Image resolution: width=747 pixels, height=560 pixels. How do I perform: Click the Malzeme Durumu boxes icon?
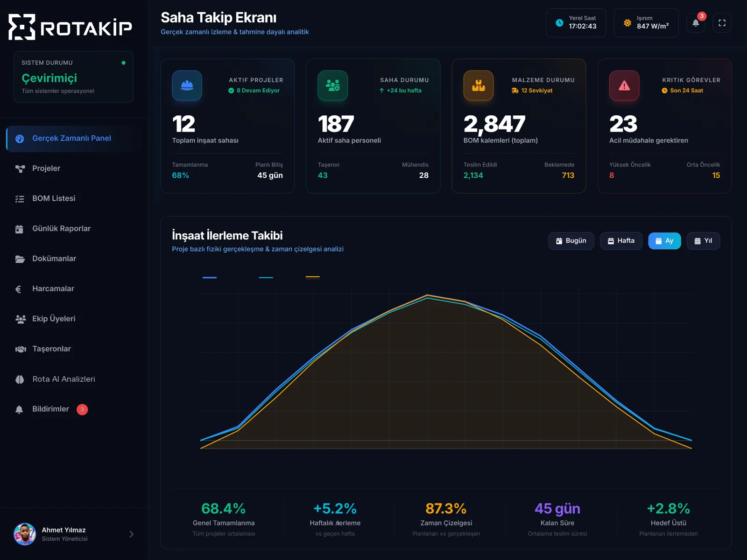tap(479, 85)
